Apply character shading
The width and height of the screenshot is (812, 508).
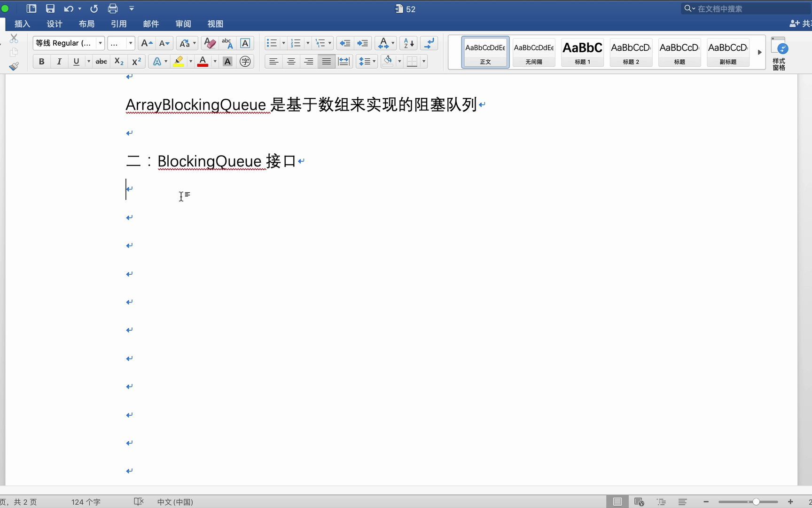(x=227, y=62)
